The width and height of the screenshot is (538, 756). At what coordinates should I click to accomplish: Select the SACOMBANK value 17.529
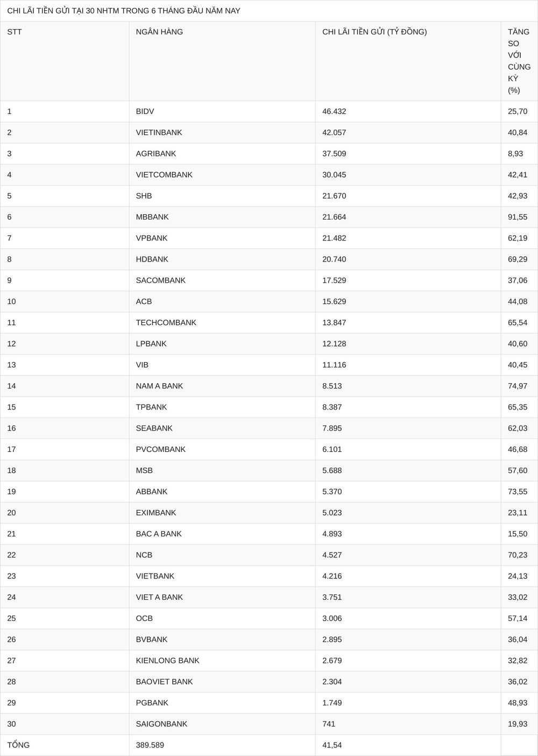pyautogui.click(x=334, y=280)
